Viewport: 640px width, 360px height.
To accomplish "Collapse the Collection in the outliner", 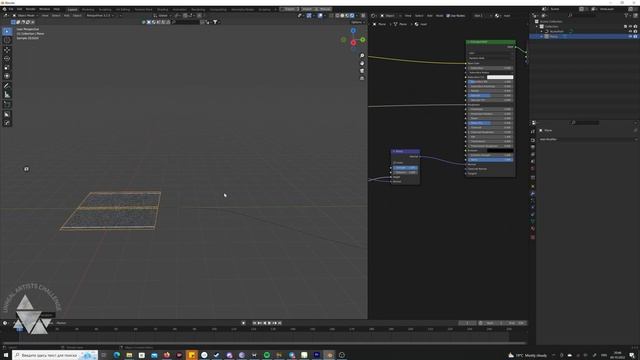I will tap(537, 26).
